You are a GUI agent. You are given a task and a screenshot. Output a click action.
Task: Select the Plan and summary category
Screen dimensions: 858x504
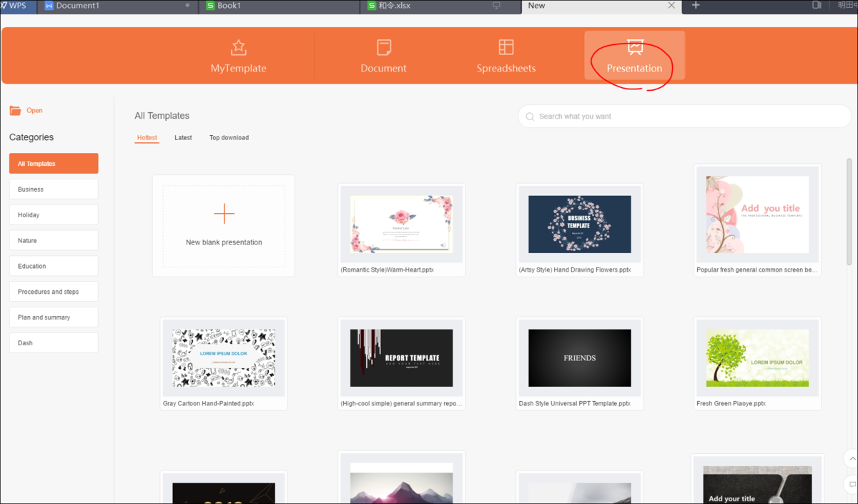[x=54, y=317]
